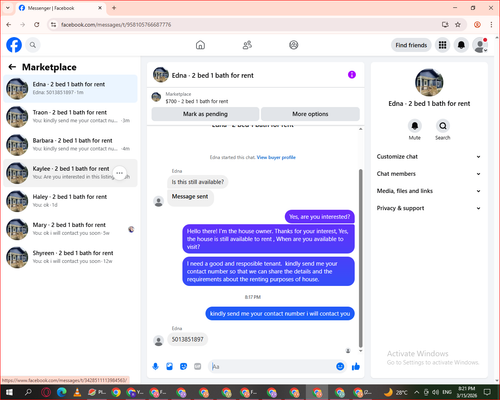Open the Mary conversation
Image resolution: width=500 pixels, height=400 pixels.
click(70, 229)
